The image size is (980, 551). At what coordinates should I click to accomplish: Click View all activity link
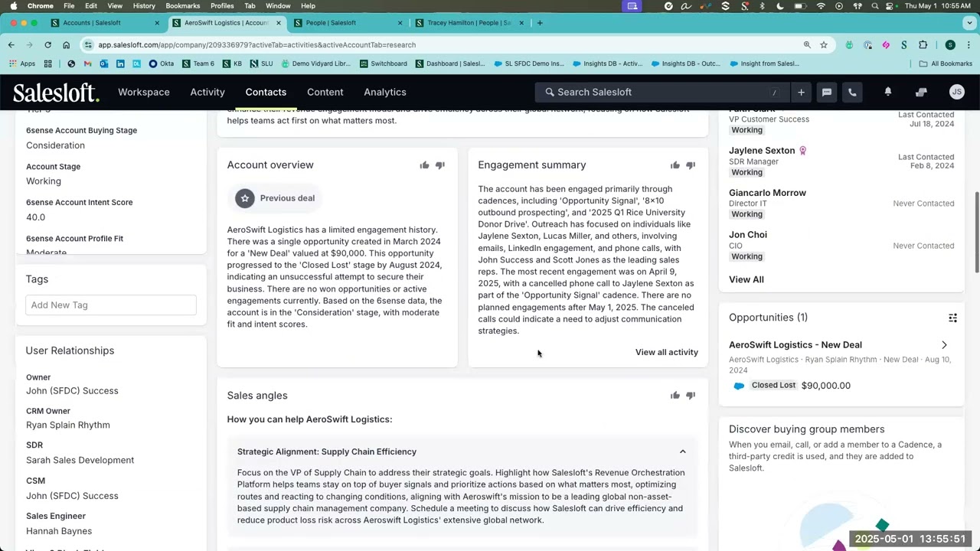click(x=667, y=352)
